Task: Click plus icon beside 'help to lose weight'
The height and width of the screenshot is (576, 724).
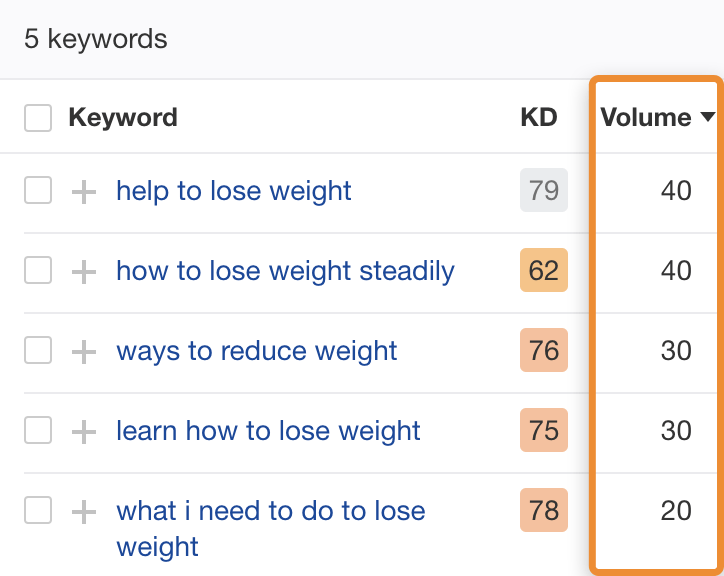Action: coord(84,191)
